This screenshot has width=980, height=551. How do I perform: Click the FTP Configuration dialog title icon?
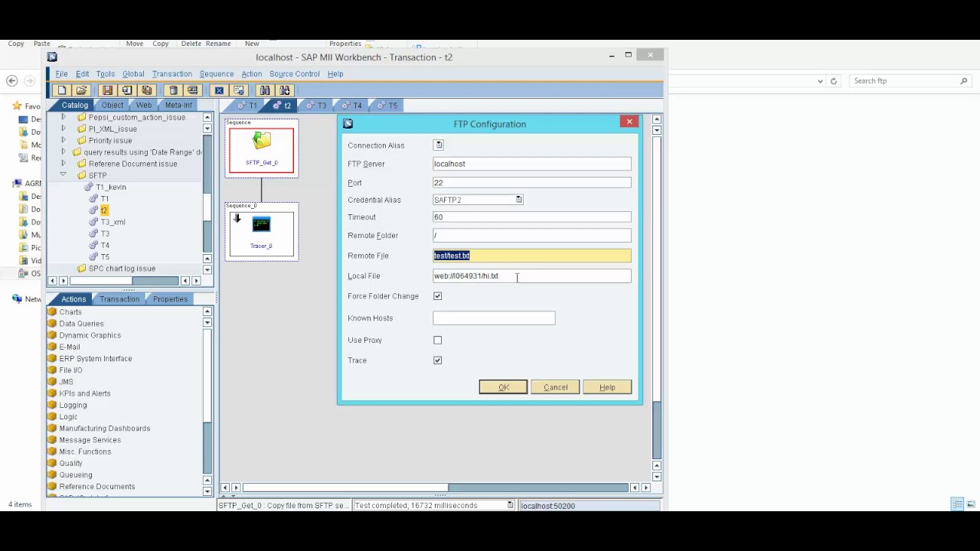point(348,123)
